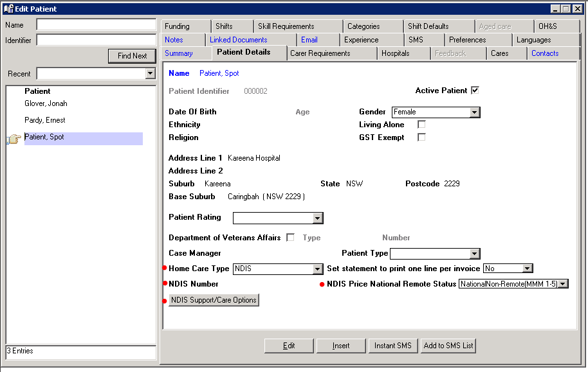This screenshot has height=372, width=588.
Task: Open the Patient Type dropdown
Action: [x=474, y=254]
